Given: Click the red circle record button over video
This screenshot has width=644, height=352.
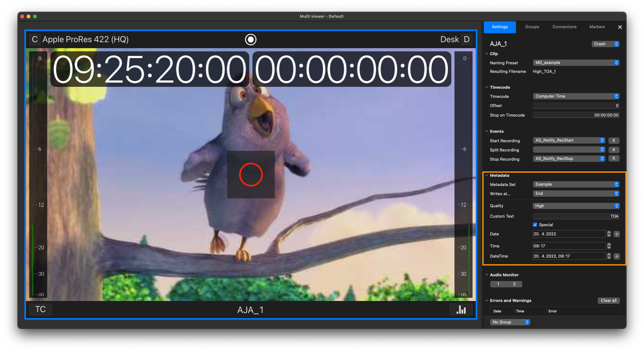Looking at the screenshot, I should [251, 175].
